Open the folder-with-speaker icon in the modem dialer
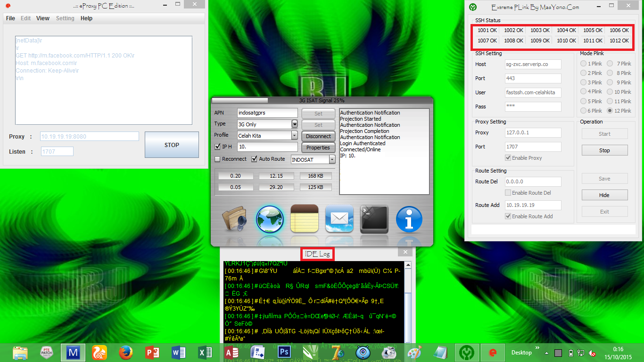Screen dimensions: 644x362 pyautogui.click(x=235, y=219)
